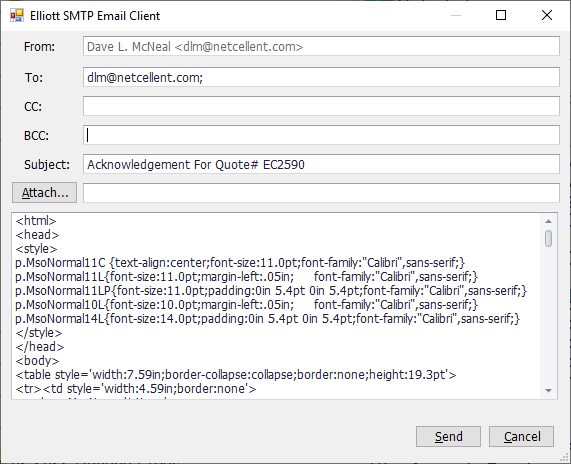Click the p.MsoNormal14L style line
Viewport: 571px width, 464px height.
tap(267, 319)
